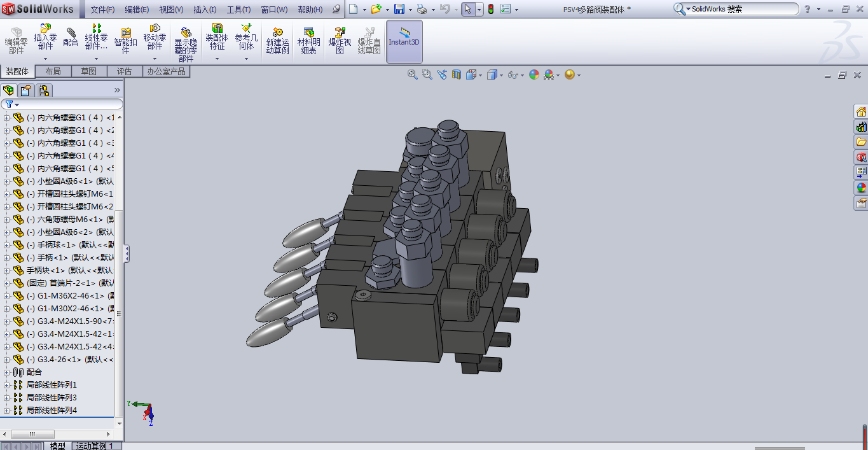Switch to the 评估 tab
The width and height of the screenshot is (868, 450).
click(125, 71)
